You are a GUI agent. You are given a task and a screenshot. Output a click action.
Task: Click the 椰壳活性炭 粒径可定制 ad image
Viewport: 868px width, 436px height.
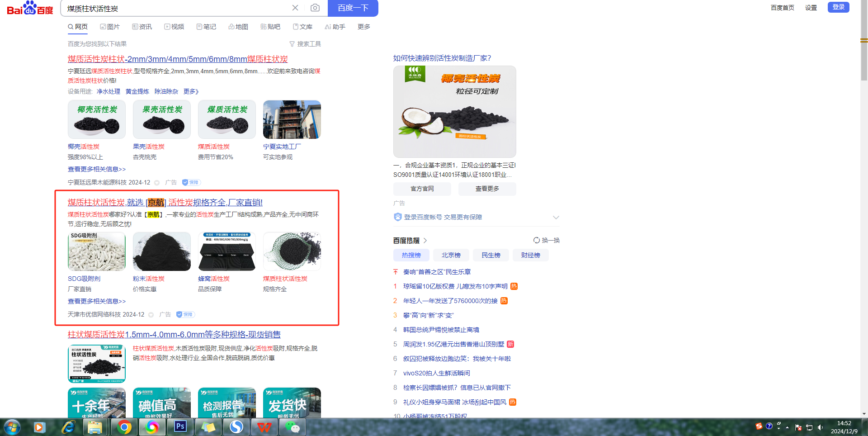455,112
